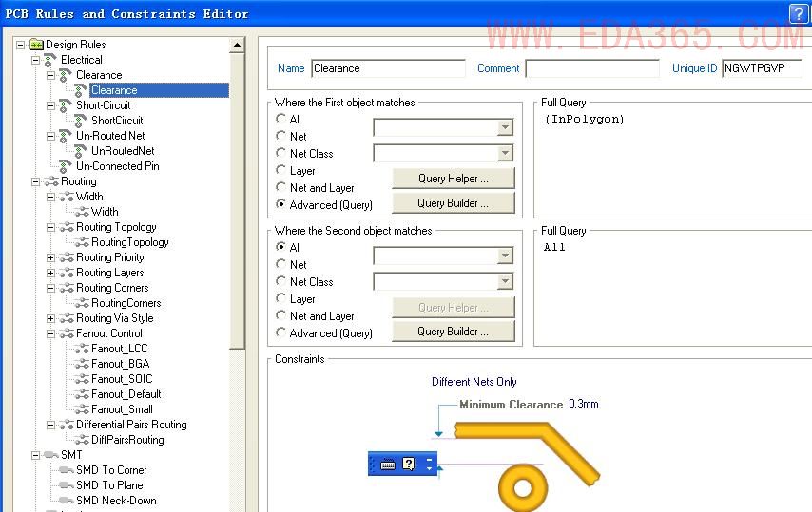The height and width of the screenshot is (512, 812).
Task: Expand the Routing Priority node
Action: 50,257
